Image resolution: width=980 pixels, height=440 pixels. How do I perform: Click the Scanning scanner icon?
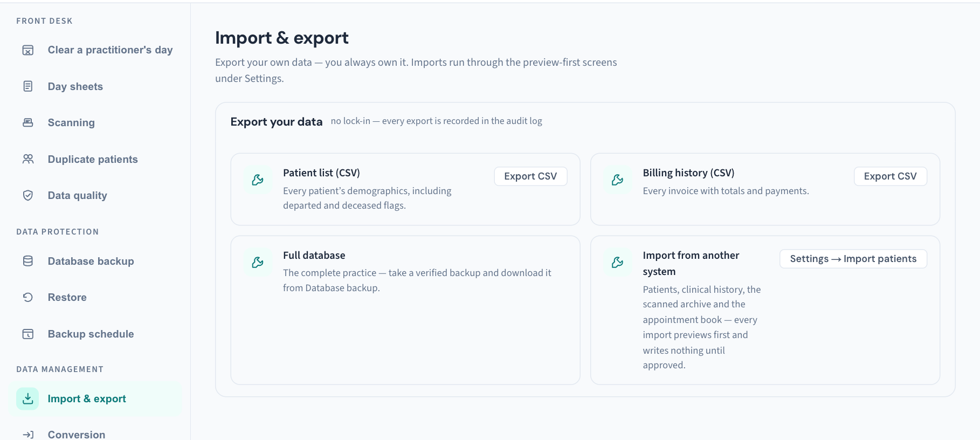28,122
